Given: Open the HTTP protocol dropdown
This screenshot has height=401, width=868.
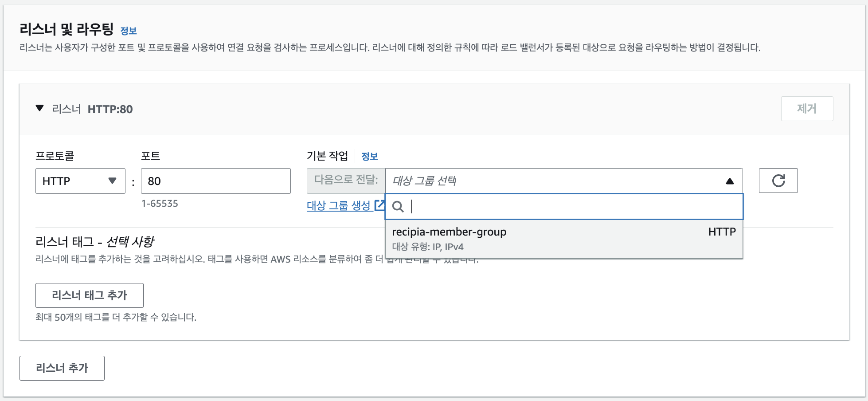Looking at the screenshot, I should pos(80,181).
